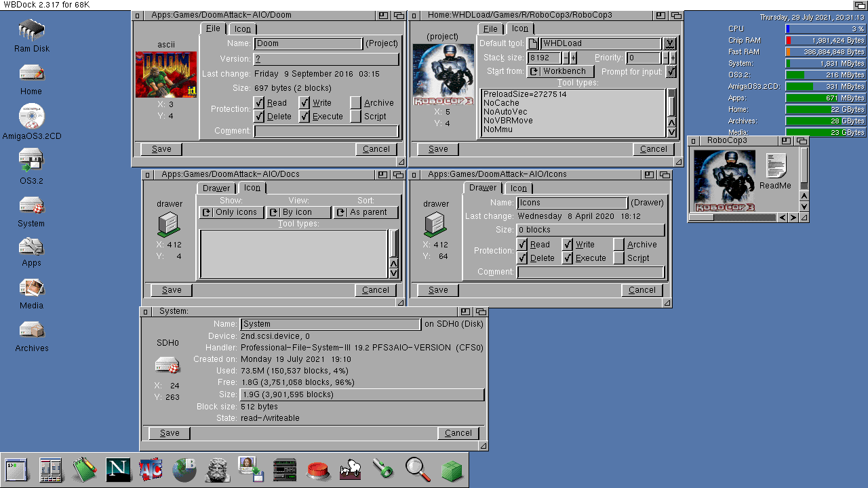Screen dimensions: 868x488
Task: Click the System disk Name field
Action: pos(330,324)
